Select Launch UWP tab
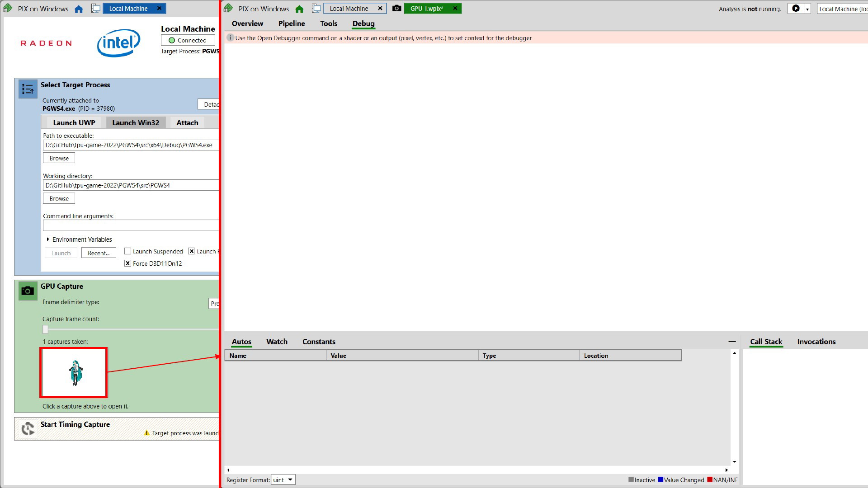868x488 pixels. pos(74,122)
